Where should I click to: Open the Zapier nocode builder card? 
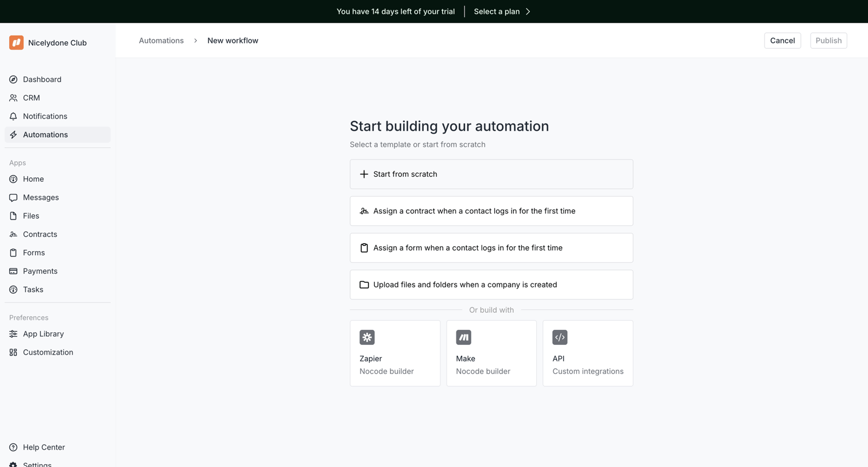pos(395,353)
